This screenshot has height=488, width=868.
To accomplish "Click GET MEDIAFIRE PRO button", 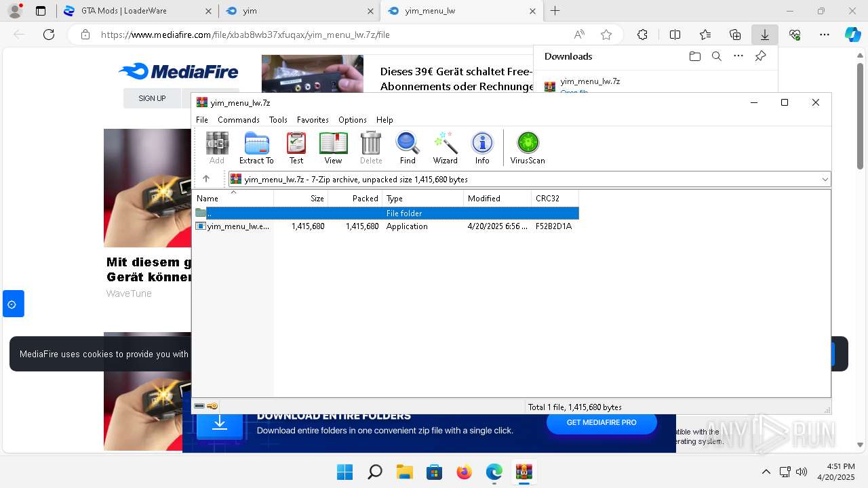I will [x=601, y=422].
